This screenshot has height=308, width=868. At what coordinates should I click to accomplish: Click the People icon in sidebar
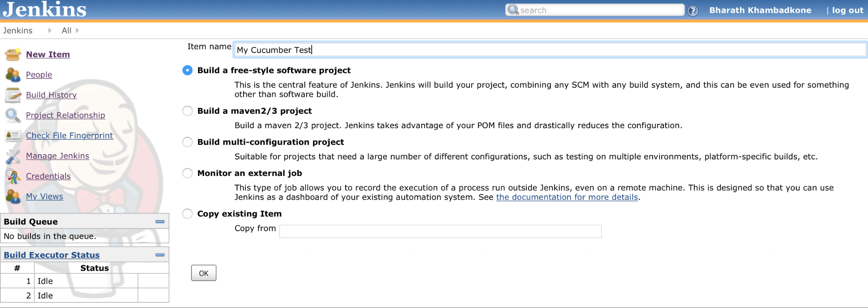point(13,75)
